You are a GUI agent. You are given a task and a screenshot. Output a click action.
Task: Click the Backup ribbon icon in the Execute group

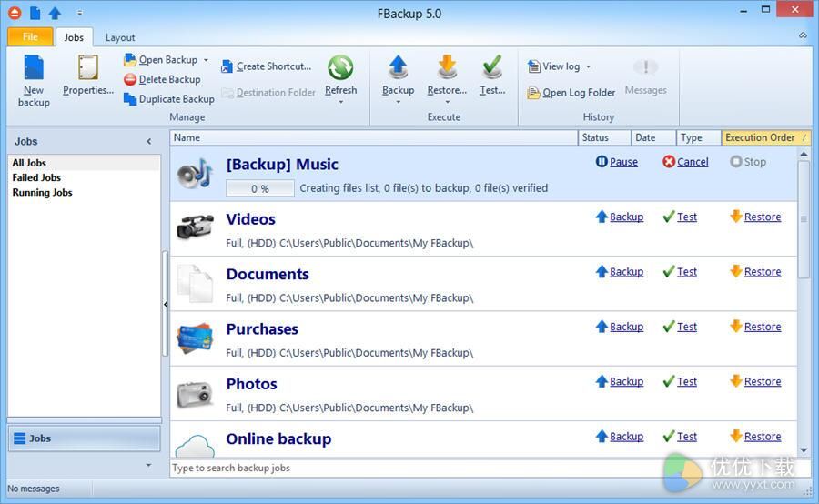coord(398,68)
